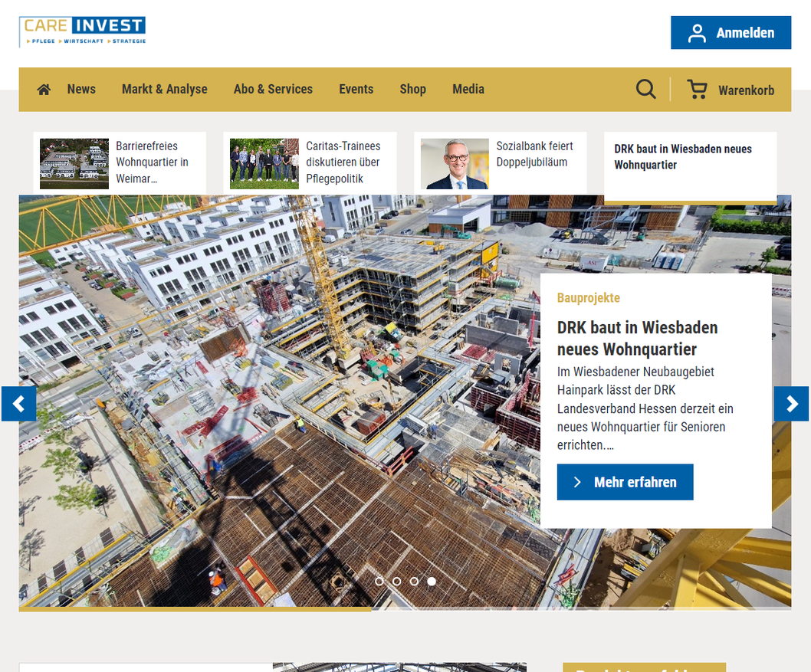The width and height of the screenshot is (811, 672).
Task: Open the shopping cart icon
Action: pyautogui.click(x=697, y=89)
